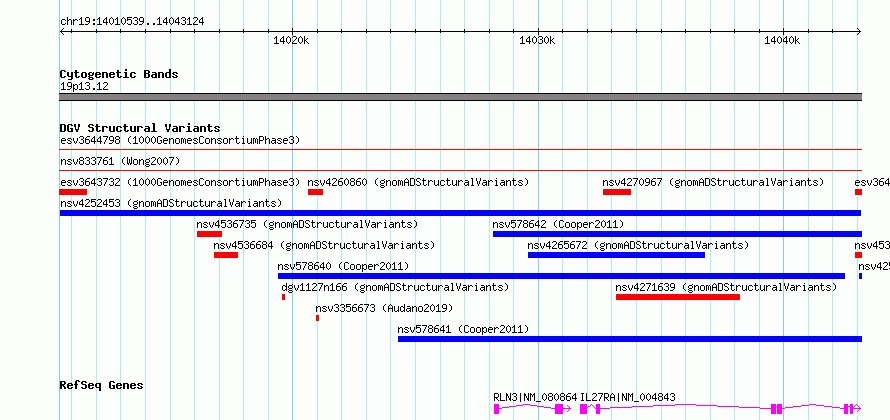Click the blue bar under nsv4265672
The width and height of the screenshot is (890, 420).
[x=616, y=255]
